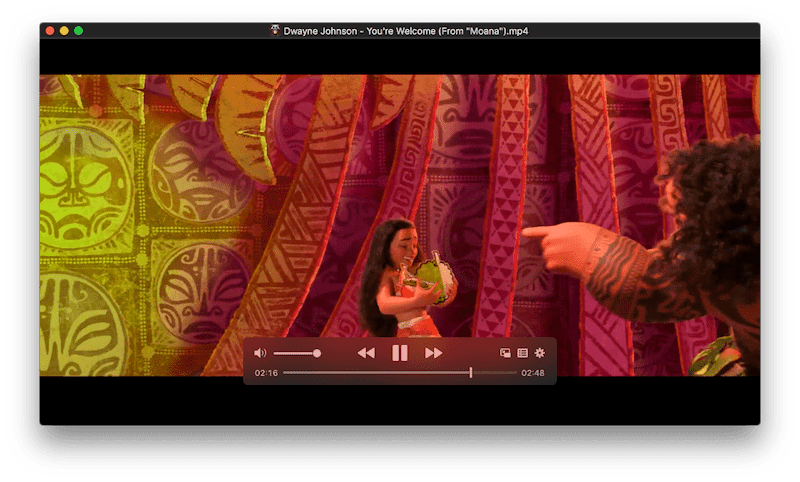
Task: Click the volume slider knob
Action: click(317, 353)
